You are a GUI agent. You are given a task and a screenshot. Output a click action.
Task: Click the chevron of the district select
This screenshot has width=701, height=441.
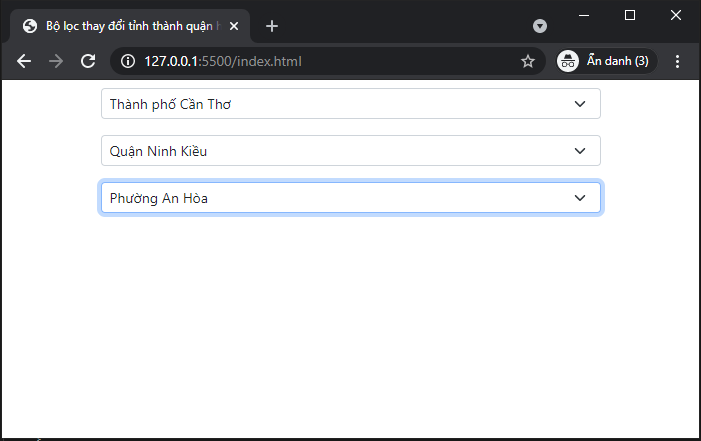click(x=579, y=151)
